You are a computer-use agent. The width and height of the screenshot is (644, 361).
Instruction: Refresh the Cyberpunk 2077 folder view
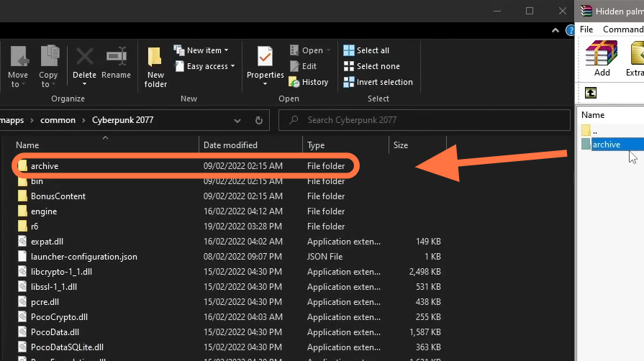[x=259, y=120]
